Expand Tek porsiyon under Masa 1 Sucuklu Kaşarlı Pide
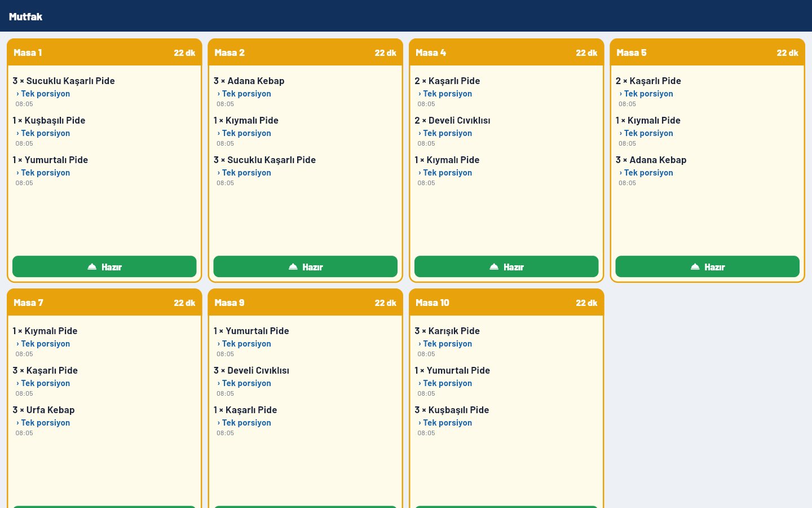812x508 pixels. point(43,94)
